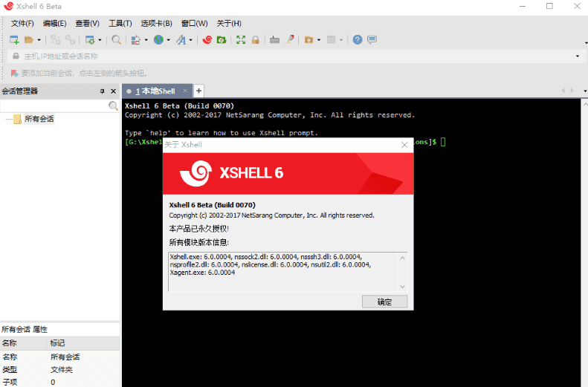Click the Xshell logo in the title bar

pyautogui.click(x=8, y=7)
